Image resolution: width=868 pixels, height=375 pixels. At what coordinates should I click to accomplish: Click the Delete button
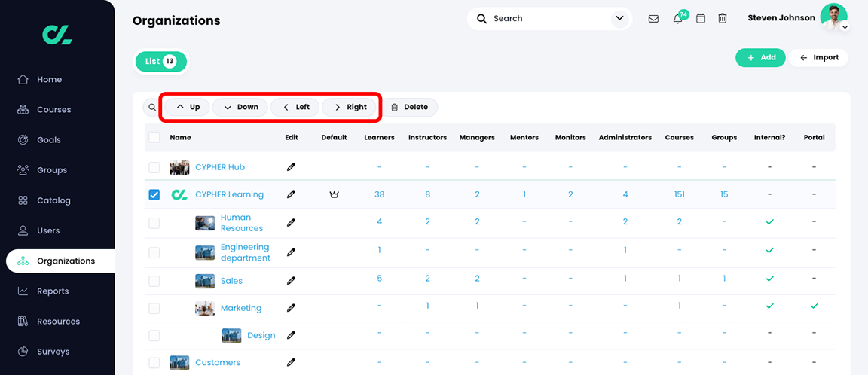point(410,107)
